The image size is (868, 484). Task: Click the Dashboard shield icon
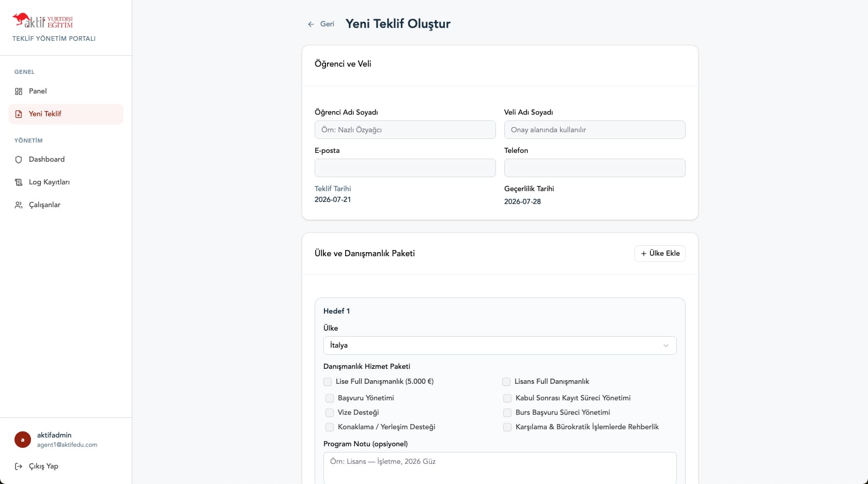tap(19, 160)
